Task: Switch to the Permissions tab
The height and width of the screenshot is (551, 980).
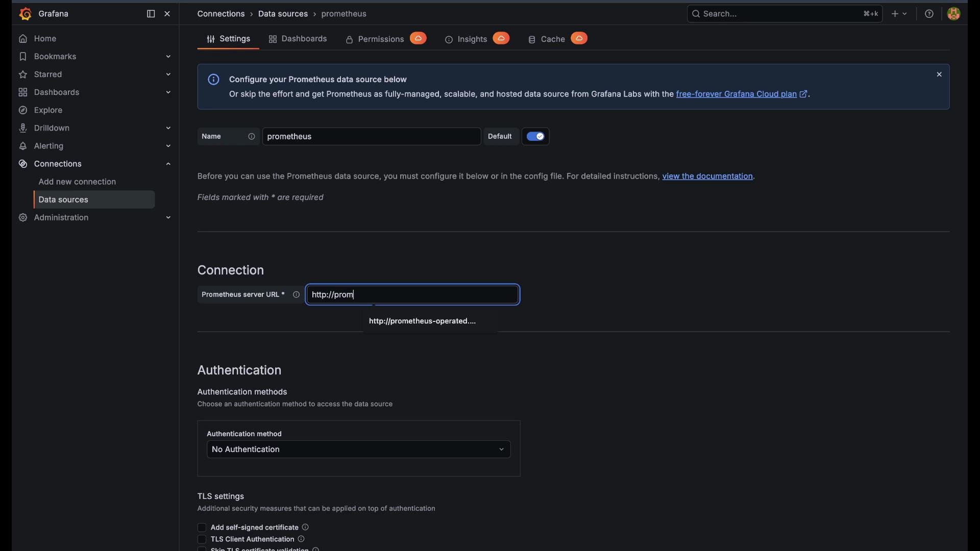Action: (x=375, y=39)
